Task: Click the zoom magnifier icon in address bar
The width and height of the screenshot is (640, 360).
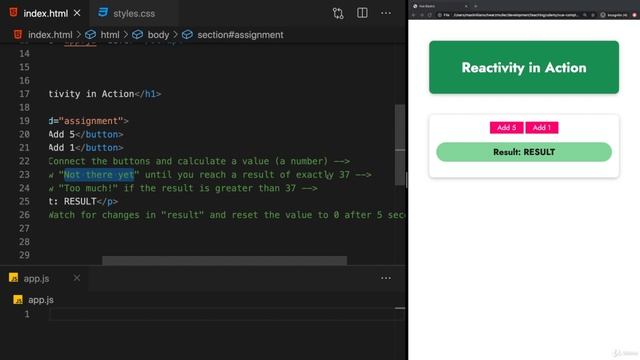Action: [584, 15]
